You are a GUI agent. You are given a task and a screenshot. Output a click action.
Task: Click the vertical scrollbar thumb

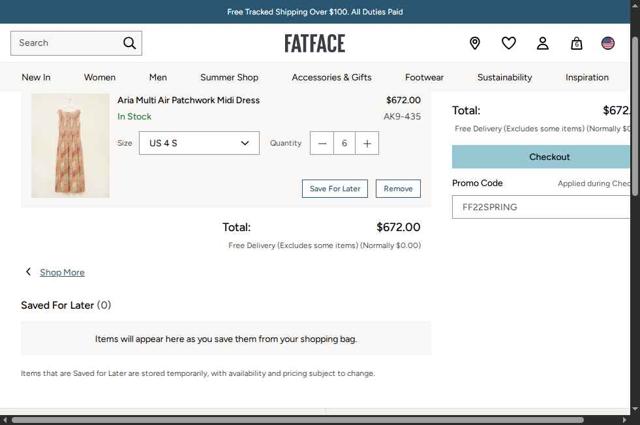click(635, 116)
